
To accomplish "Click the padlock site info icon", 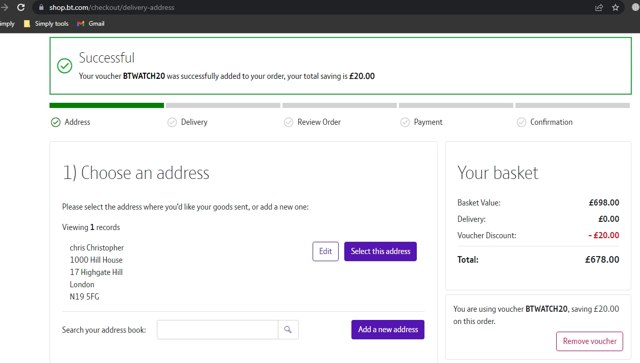I will (x=41, y=7).
